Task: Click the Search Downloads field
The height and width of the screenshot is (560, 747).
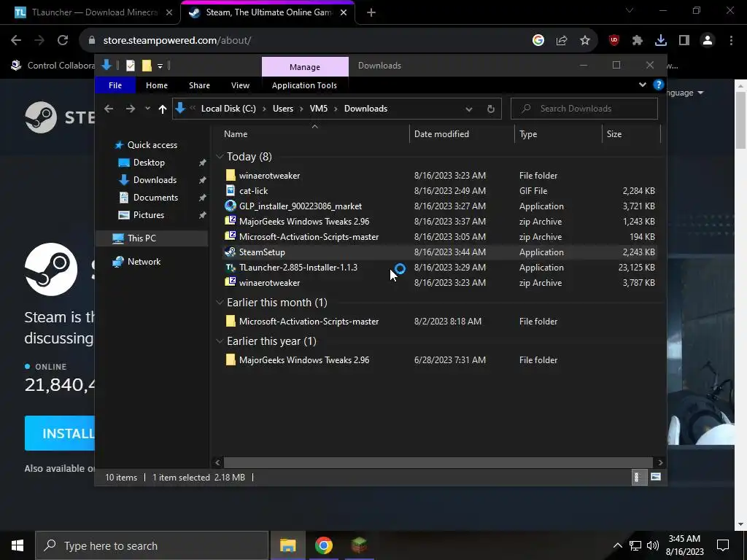Action: pyautogui.click(x=584, y=109)
